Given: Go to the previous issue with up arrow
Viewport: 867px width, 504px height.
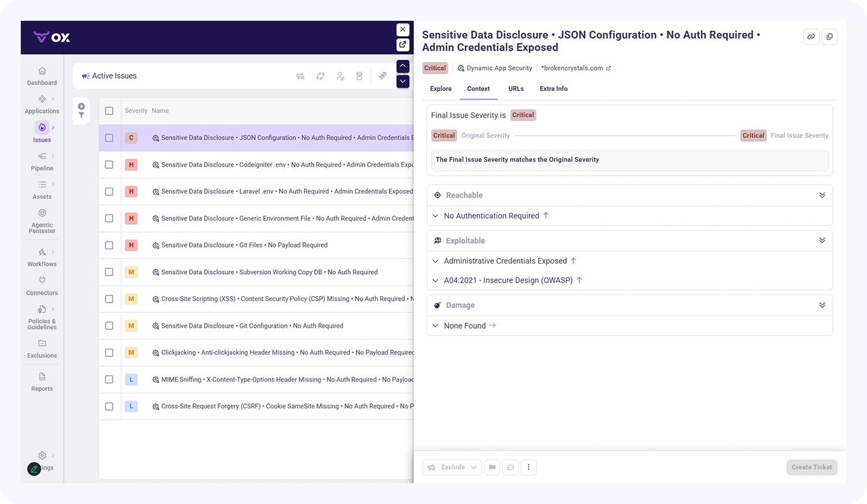Looking at the screenshot, I should 403,66.
